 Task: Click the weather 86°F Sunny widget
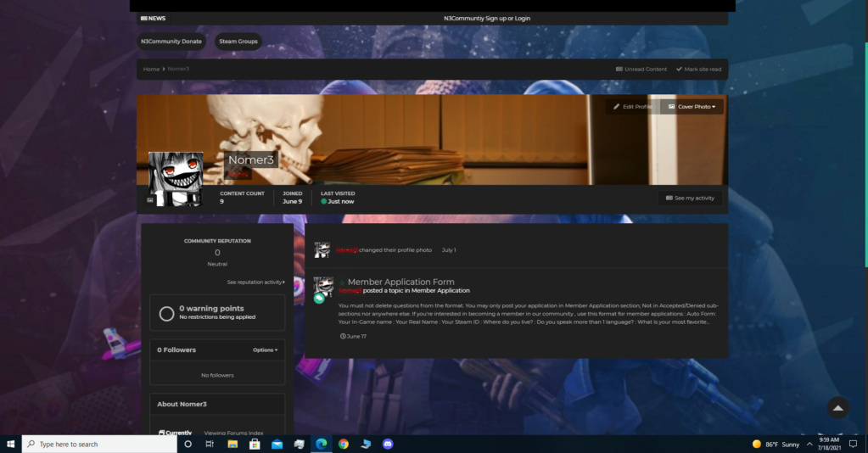click(x=776, y=445)
